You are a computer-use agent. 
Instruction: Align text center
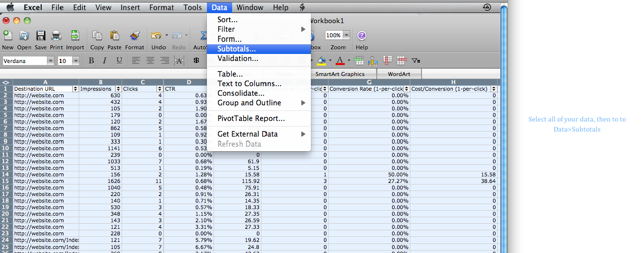coord(150,60)
